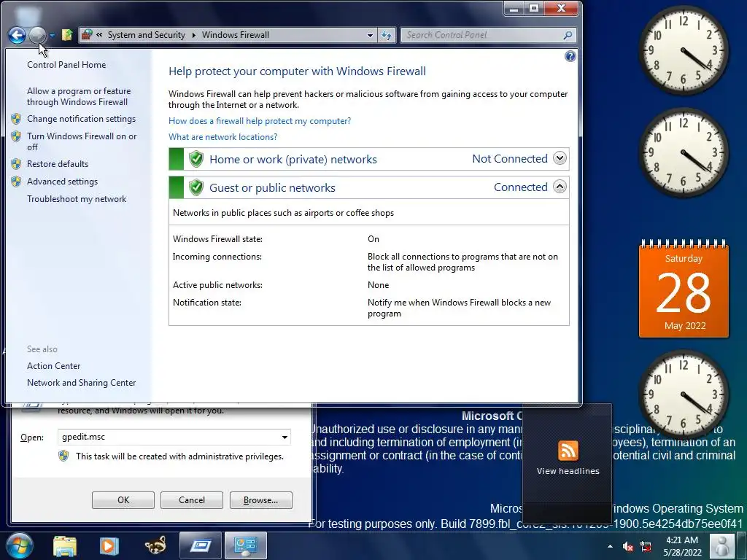This screenshot has height=560, width=747.
Task: Expand the Open combo box dropdown arrow
Action: pos(285,437)
